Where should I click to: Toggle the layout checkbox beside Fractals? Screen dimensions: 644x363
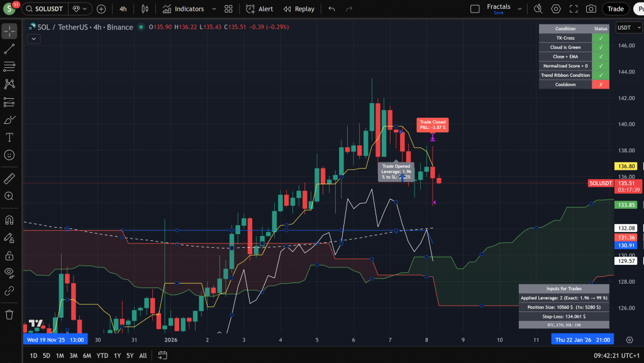(476, 9)
